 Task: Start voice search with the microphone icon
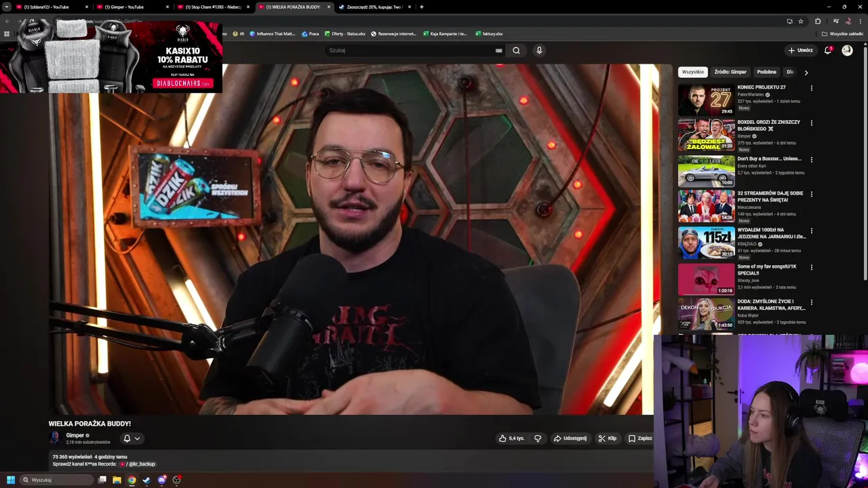539,50
